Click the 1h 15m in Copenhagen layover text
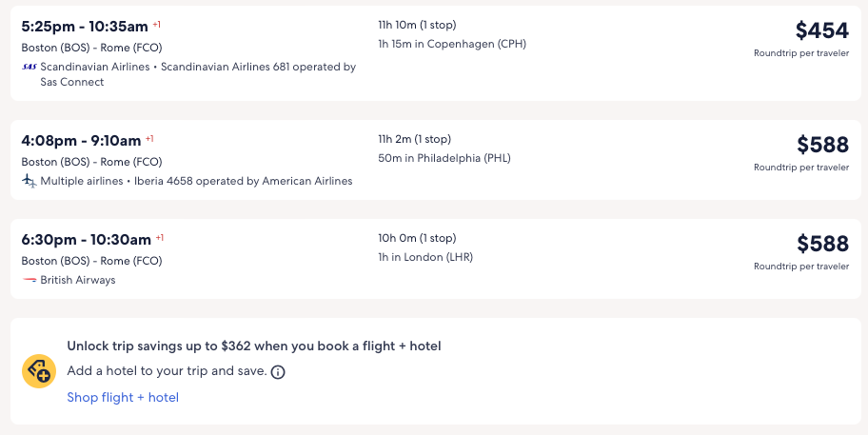 [x=451, y=44]
